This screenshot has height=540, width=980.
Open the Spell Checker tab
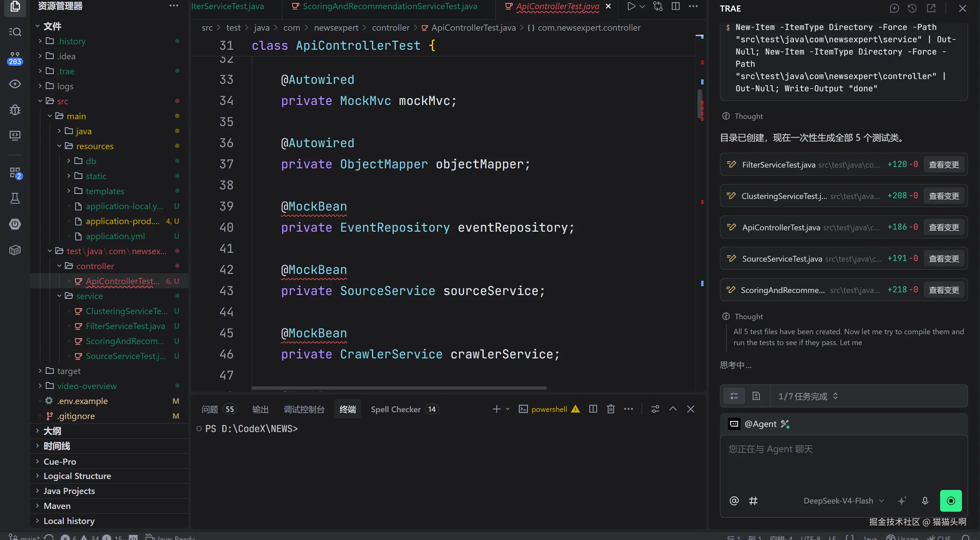point(404,409)
